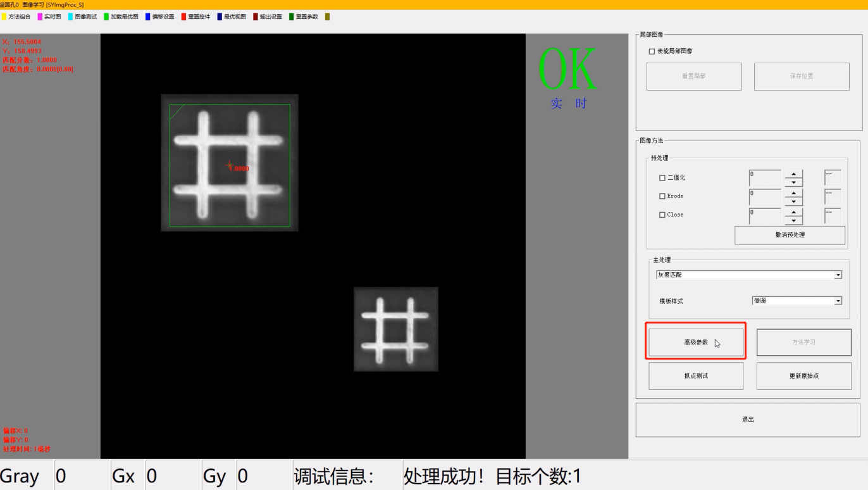
Task: Click the magenta 实时图 toolbar icon
Action: tap(40, 16)
